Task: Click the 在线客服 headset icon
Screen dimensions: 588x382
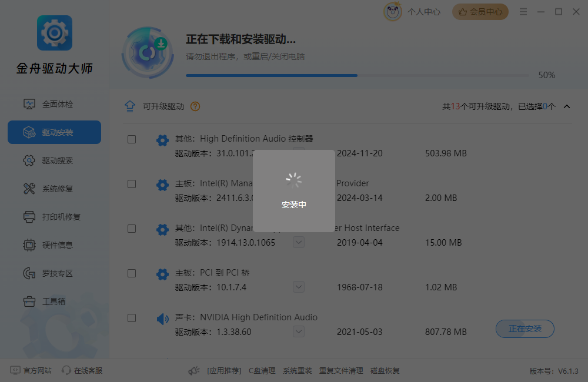Action: 66,371
